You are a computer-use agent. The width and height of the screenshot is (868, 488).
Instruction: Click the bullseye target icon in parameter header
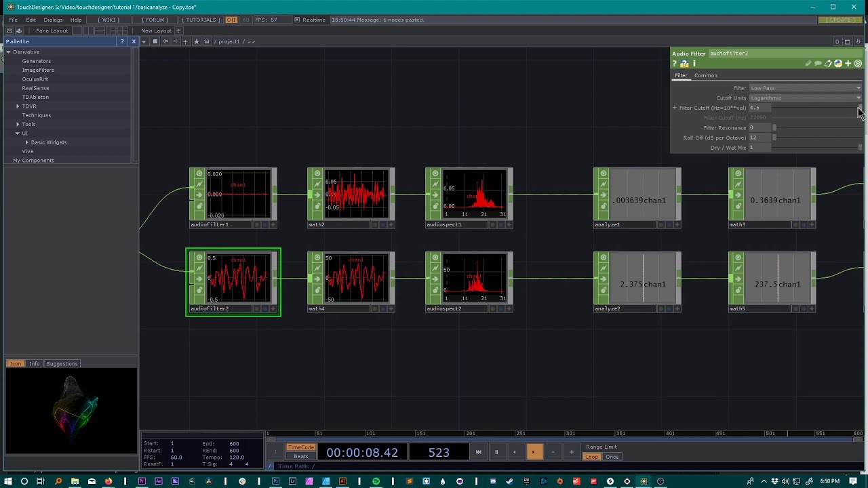pyautogui.click(x=858, y=64)
